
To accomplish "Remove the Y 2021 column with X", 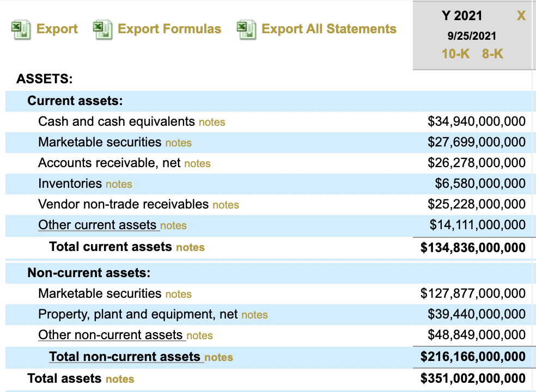I will pos(521,16).
